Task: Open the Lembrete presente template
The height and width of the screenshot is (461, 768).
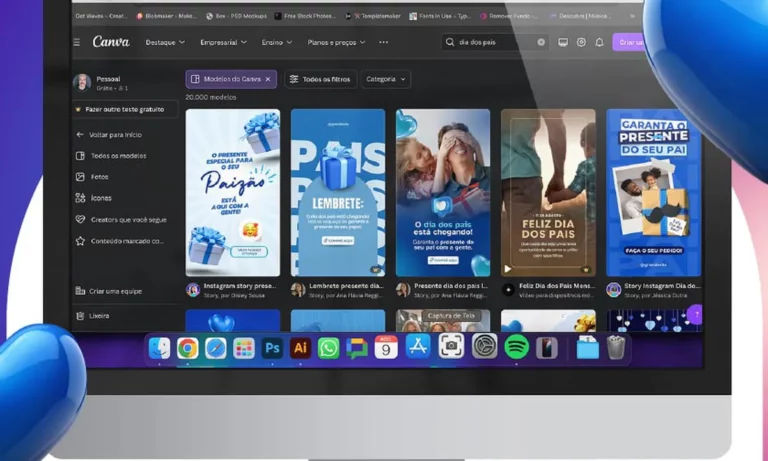Action: (x=338, y=193)
